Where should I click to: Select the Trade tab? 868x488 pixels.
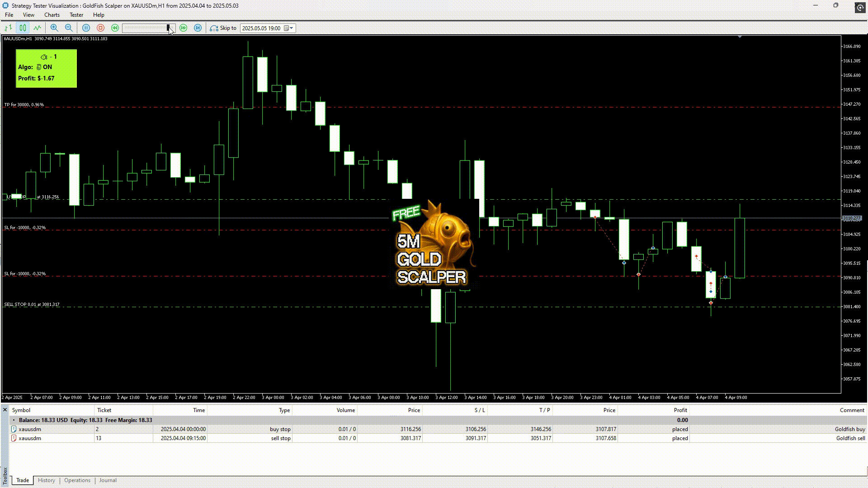pos(23,480)
